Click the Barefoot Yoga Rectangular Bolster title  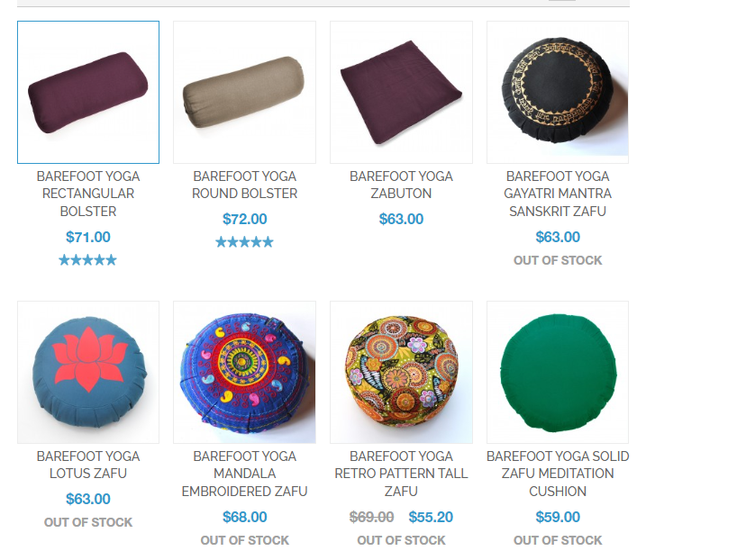pos(88,194)
